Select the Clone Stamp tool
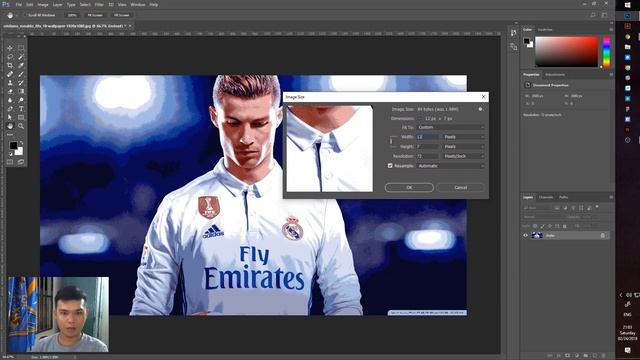This screenshot has height=360, width=640. click(x=10, y=83)
